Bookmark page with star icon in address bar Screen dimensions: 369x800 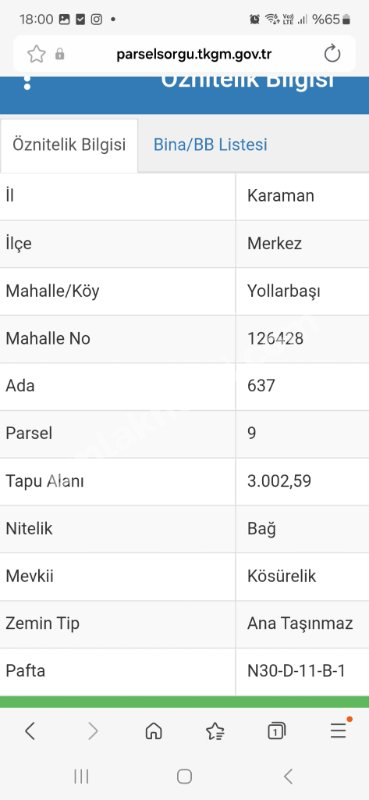click(36, 54)
